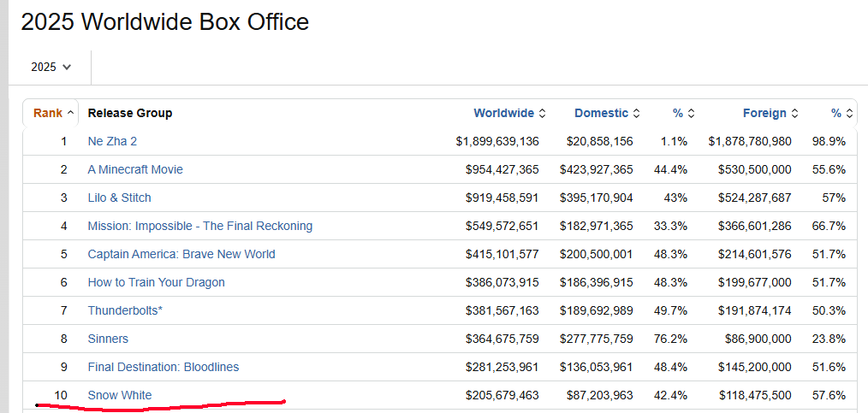The height and width of the screenshot is (413, 868).
Task: Open Final Destination: Bloodlines link
Action: coord(163,367)
